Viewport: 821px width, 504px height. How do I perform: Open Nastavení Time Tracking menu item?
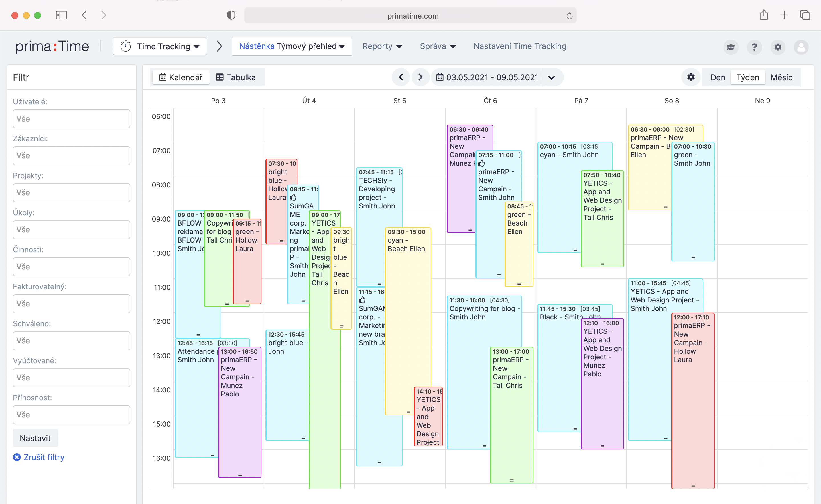(x=520, y=46)
